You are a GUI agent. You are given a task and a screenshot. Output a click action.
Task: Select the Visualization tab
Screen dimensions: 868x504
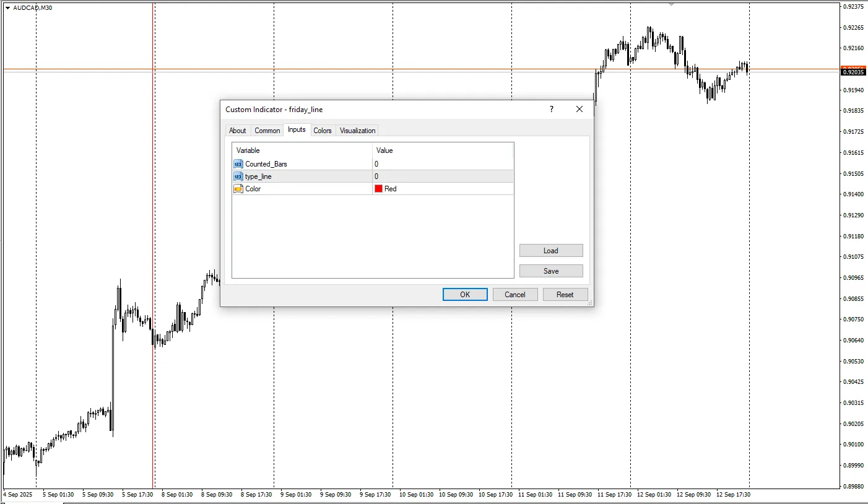pos(357,131)
